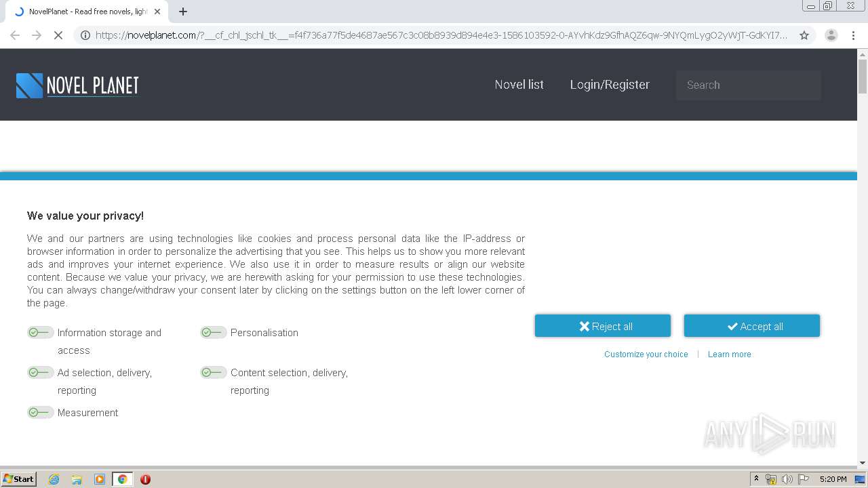Reject all cookies
Image resolution: width=868 pixels, height=488 pixels.
click(603, 326)
